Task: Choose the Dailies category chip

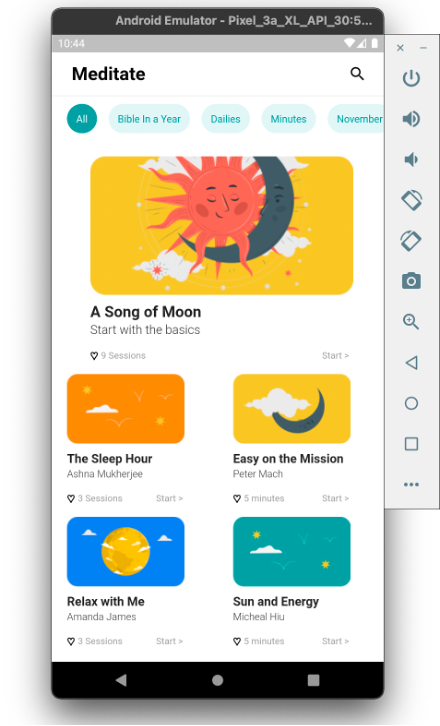Action: [226, 119]
